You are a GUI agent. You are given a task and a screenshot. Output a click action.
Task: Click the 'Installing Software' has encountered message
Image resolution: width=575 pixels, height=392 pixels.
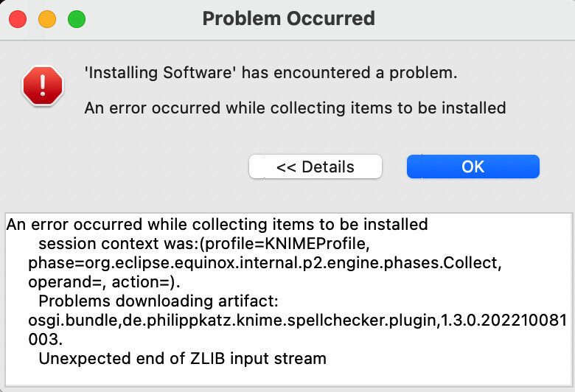click(x=271, y=74)
